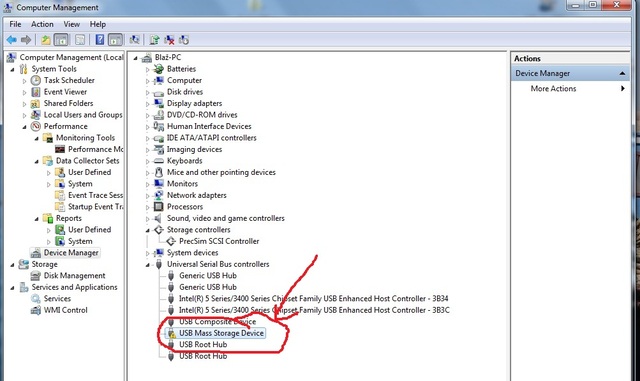This screenshot has width=640, height=381.
Task: Collapse the System Tools node
Action: coord(13,70)
